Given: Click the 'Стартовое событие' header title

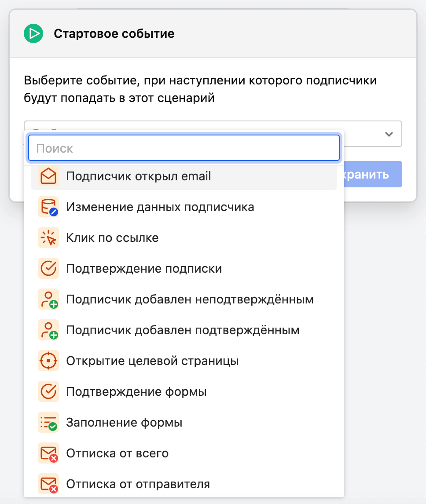Looking at the screenshot, I should point(114,33).
